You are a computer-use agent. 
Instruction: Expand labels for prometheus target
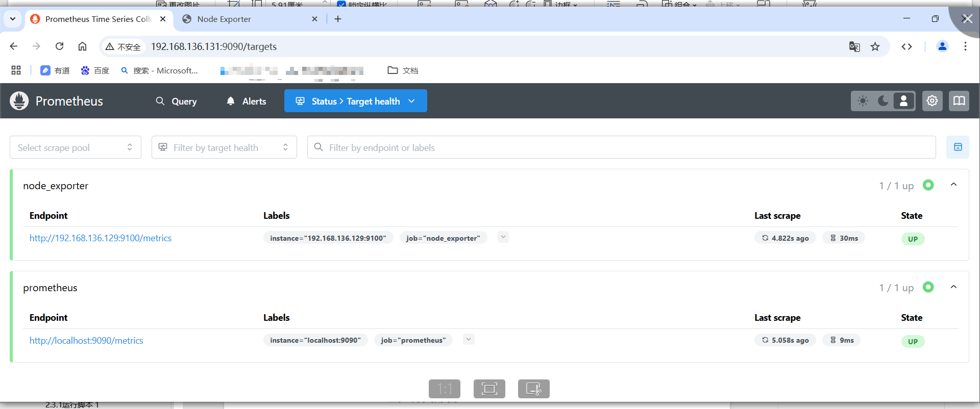coord(469,339)
